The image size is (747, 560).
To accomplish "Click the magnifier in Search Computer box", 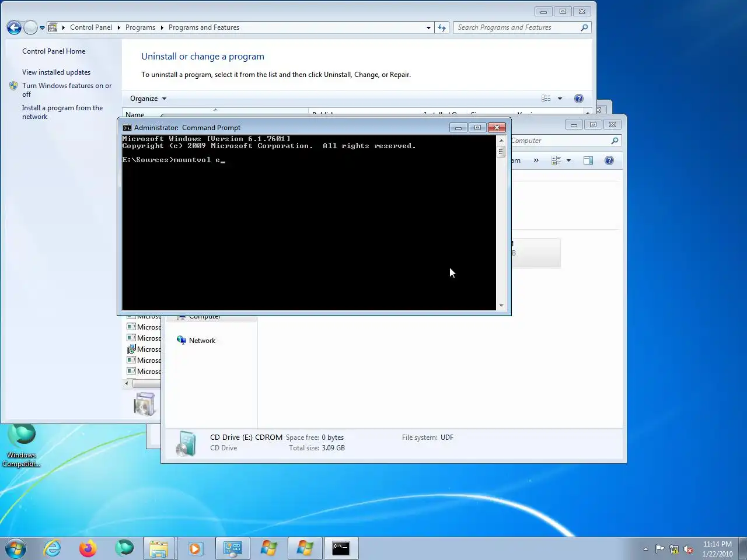I will pyautogui.click(x=615, y=141).
